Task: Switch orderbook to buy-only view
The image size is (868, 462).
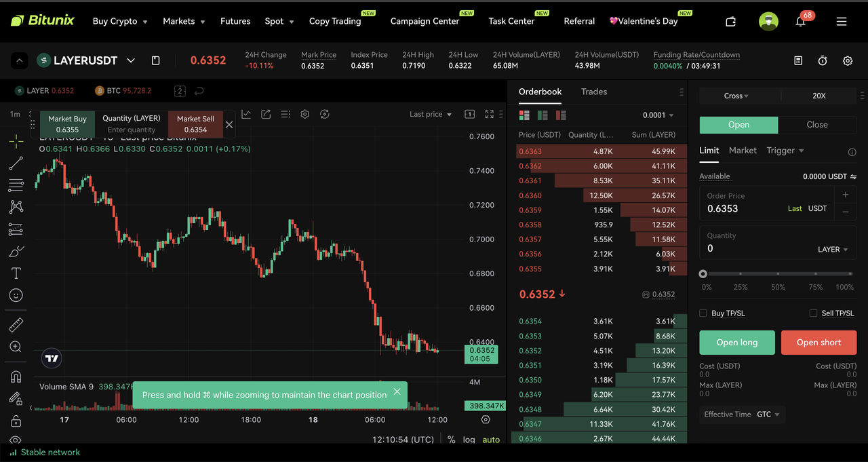Action: coord(542,115)
